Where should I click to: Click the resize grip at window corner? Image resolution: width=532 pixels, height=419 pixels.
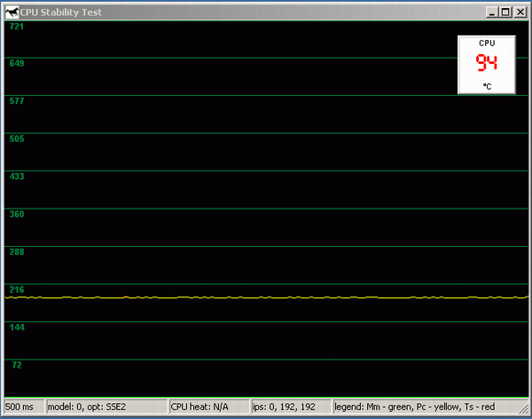[524, 411]
